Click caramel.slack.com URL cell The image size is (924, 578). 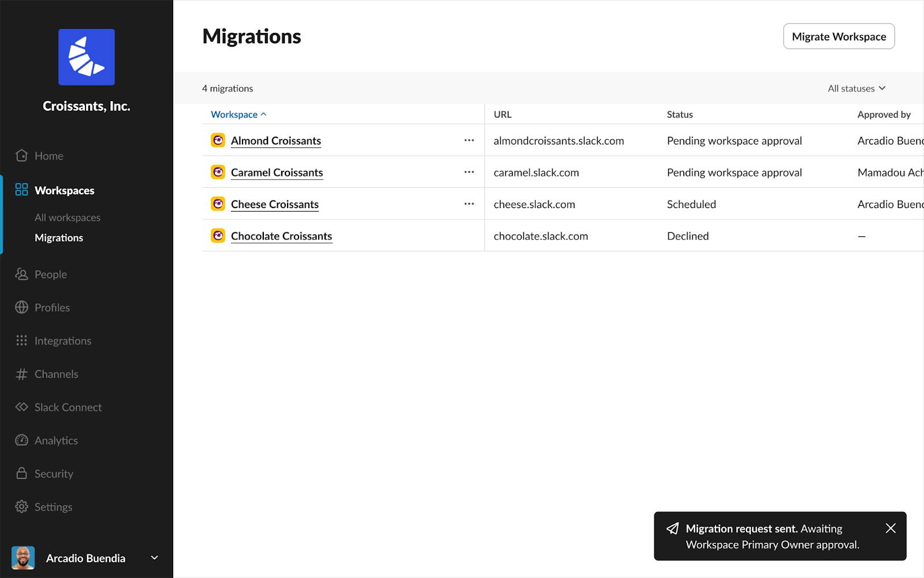(536, 172)
